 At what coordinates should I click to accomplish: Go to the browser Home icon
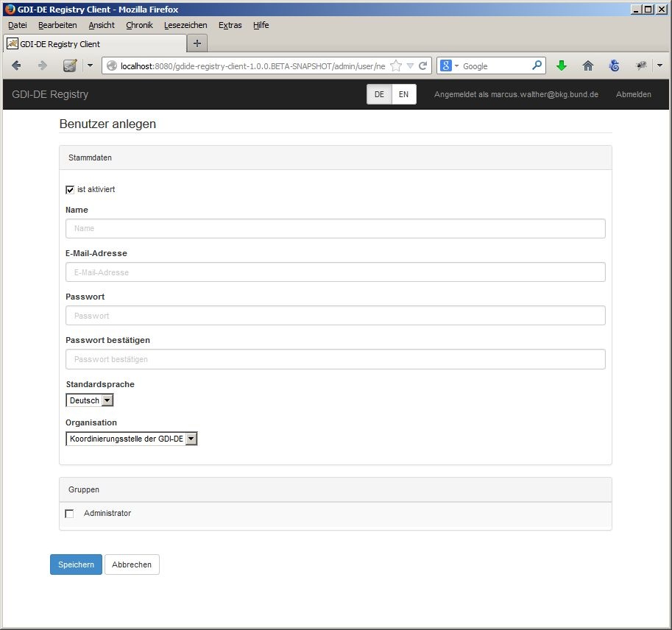pyautogui.click(x=587, y=66)
